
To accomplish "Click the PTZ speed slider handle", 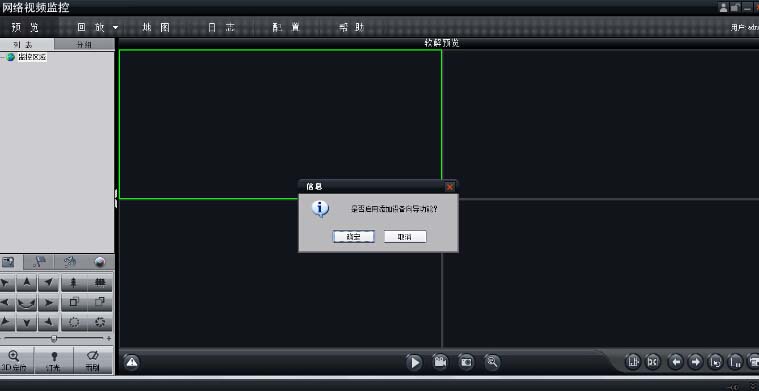I will coord(54,338).
